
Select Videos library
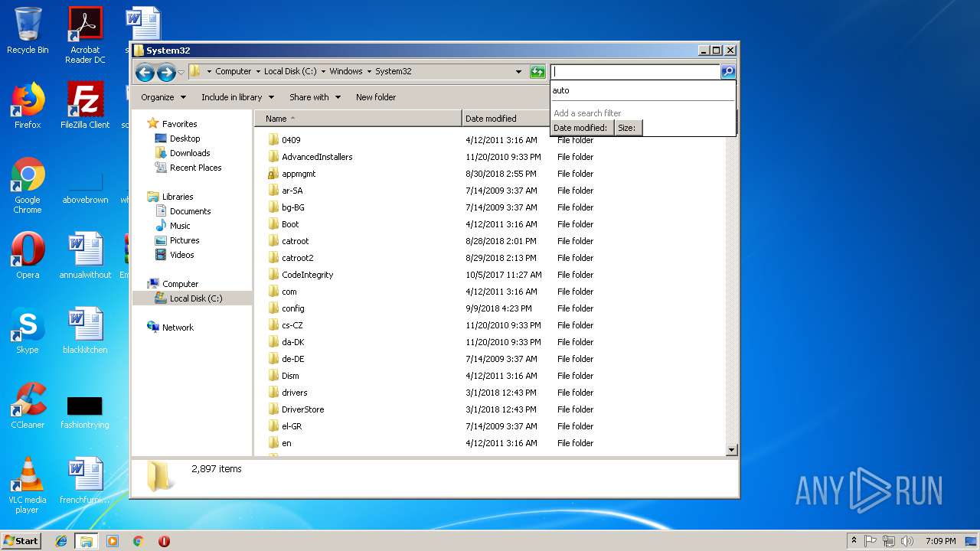tap(181, 255)
